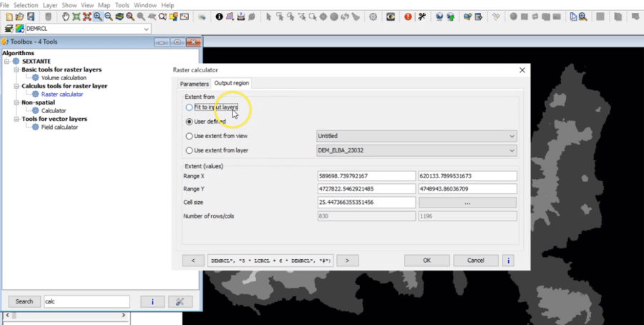
Task: Click the info button in Raster calculator dialog
Action: pyautogui.click(x=508, y=261)
